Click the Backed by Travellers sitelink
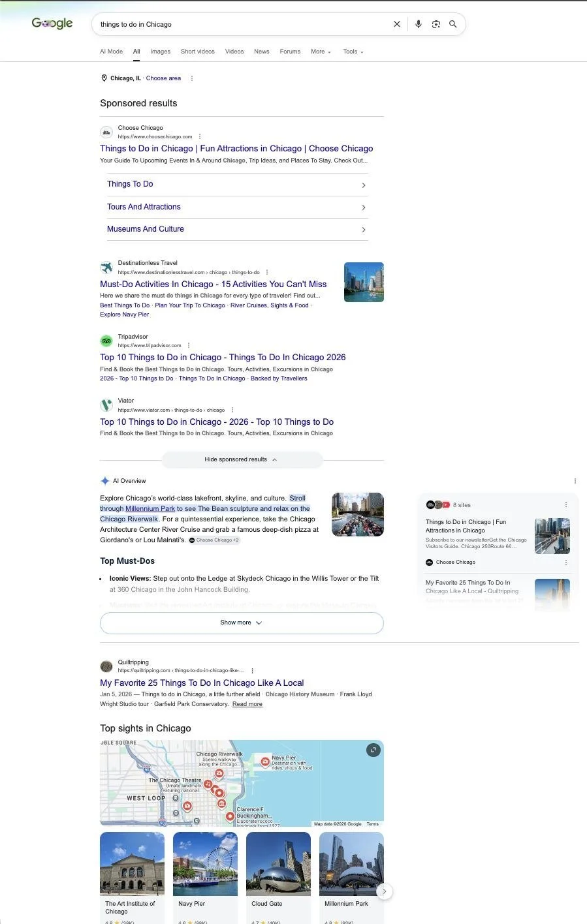Viewport: 587px width, 924px height. (279, 378)
